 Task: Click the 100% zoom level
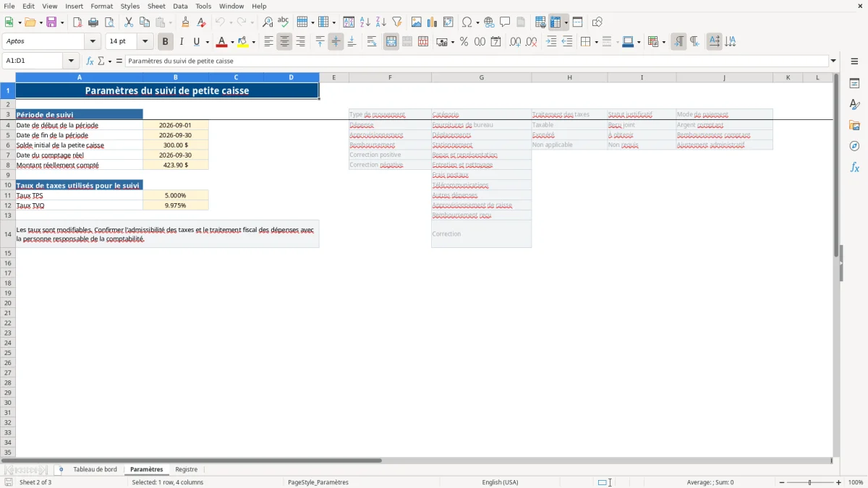[x=856, y=482]
